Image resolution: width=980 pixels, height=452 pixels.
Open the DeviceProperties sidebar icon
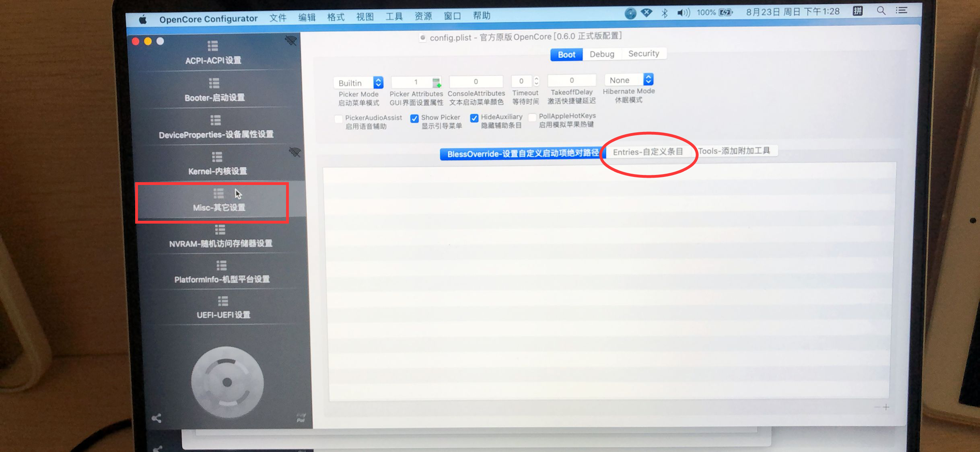pos(216,120)
